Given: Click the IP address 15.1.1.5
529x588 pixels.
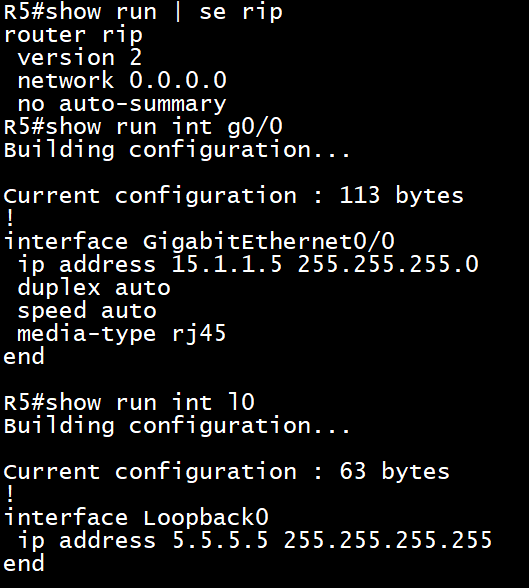Looking at the screenshot, I should click(x=226, y=264).
